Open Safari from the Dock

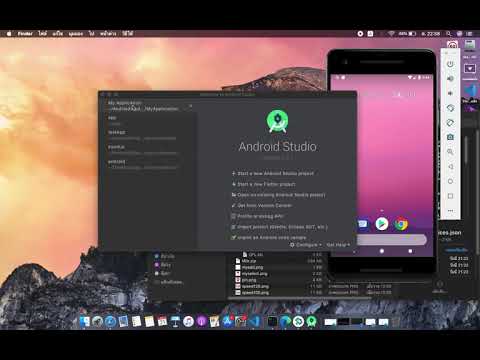tap(110, 321)
